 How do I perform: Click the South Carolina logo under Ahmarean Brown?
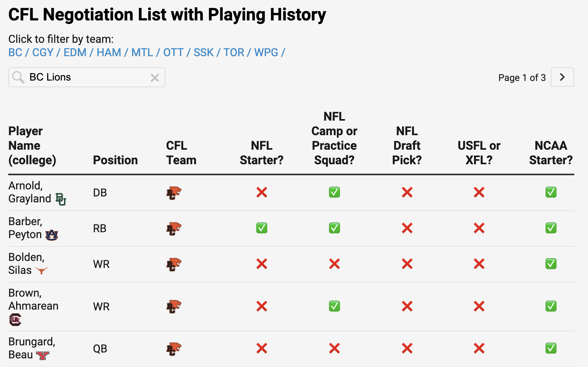click(15, 320)
